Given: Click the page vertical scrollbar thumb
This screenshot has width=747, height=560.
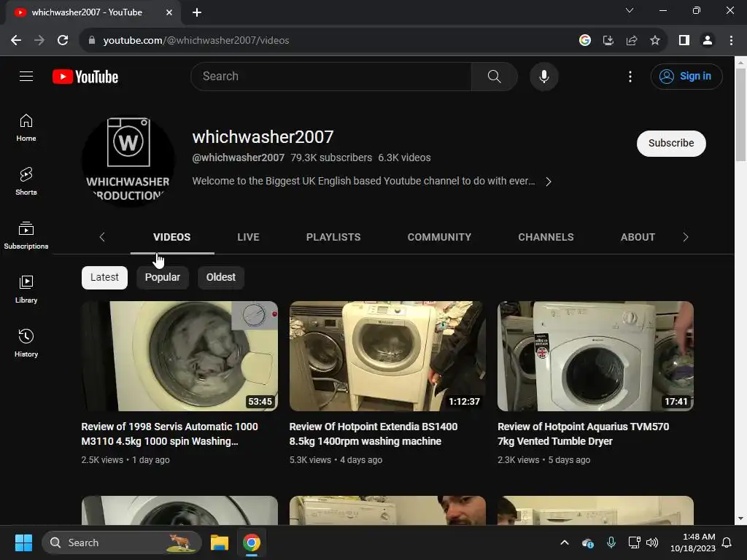Looking at the screenshot, I should pyautogui.click(x=740, y=114).
